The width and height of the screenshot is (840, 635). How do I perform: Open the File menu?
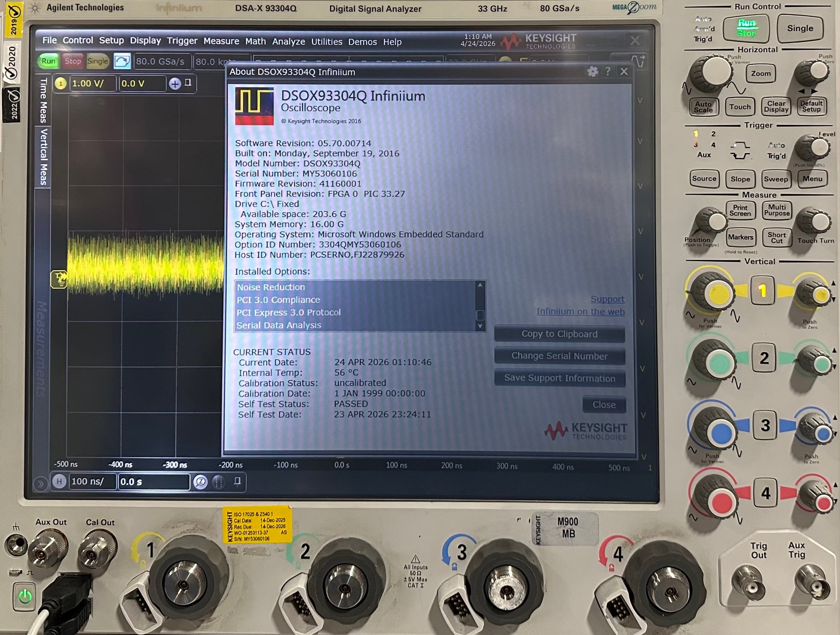[x=50, y=40]
